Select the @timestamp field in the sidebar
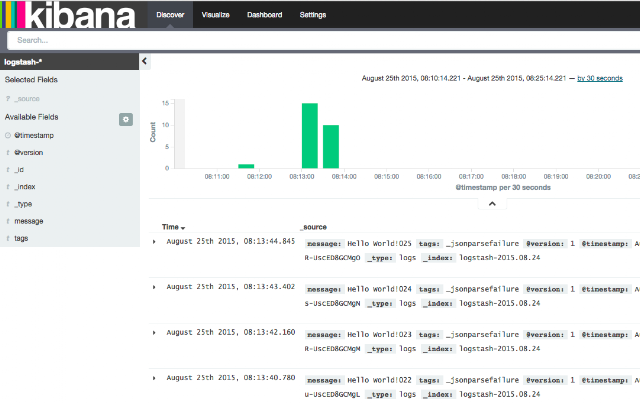The width and height of the screenshot is (640, 404). point(34,135)
